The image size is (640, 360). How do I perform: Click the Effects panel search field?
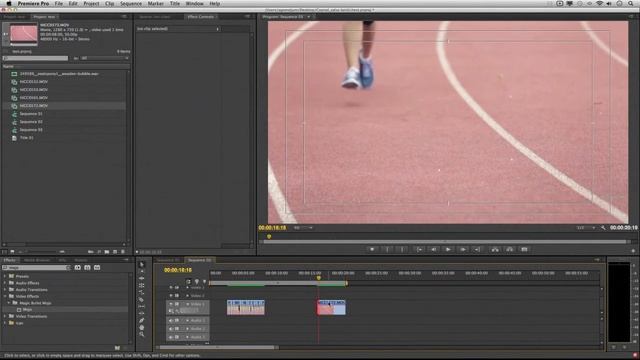36,267
